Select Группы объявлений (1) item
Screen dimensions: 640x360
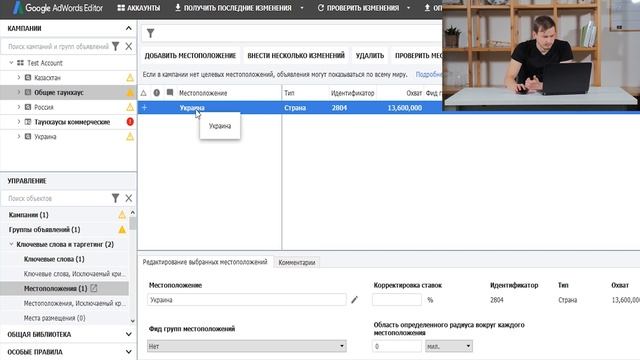pyautogui.click(x=44, y=229)
